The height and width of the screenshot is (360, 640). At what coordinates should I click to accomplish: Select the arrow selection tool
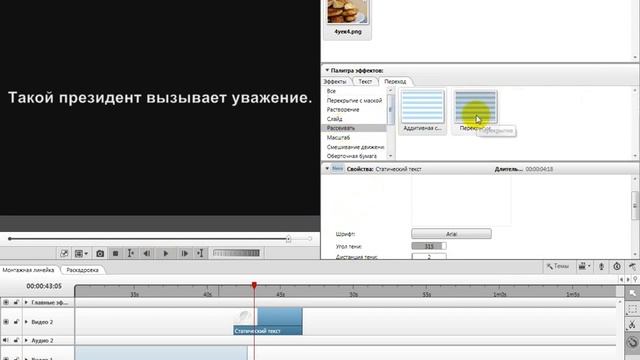click(633, 293)
